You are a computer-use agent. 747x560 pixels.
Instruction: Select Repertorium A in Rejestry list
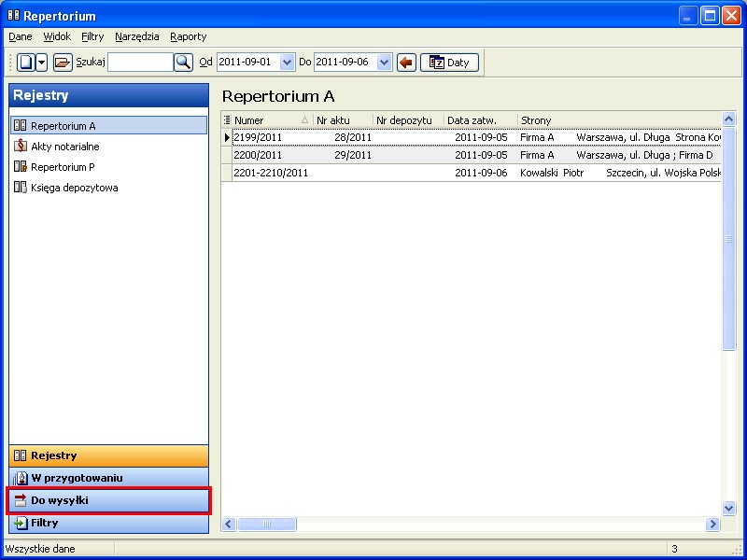63,126
